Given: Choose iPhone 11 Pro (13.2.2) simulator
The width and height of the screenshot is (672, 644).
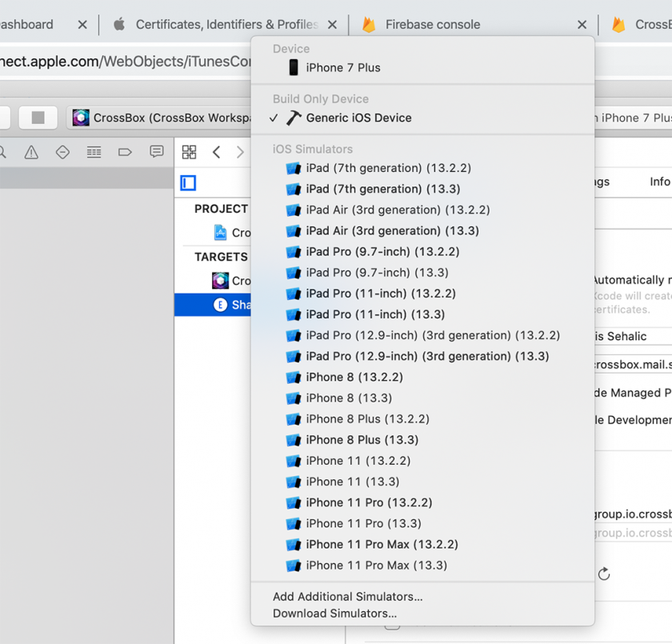Looking at the screenshot, I should (422, 502).
